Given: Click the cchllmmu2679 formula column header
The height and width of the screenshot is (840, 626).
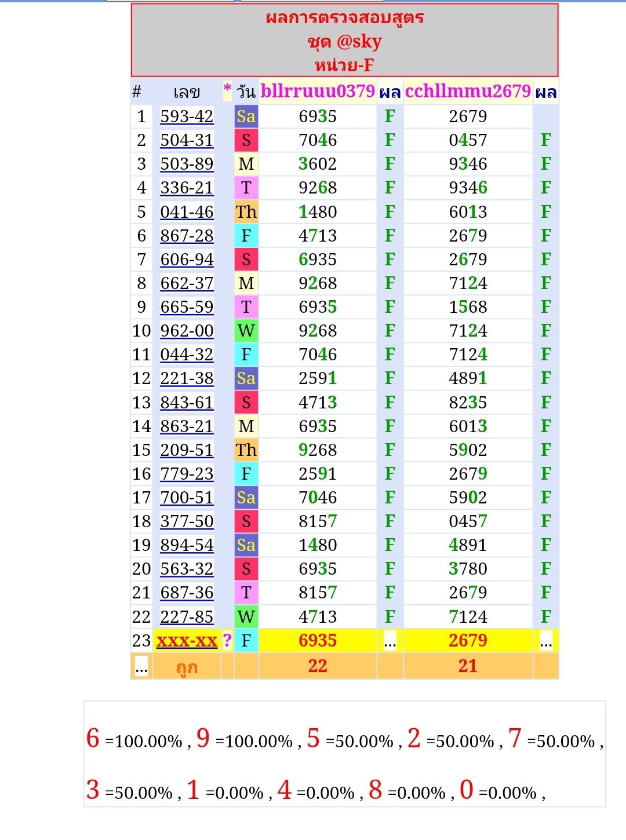Looking at the screenshot, I should 468,92.
